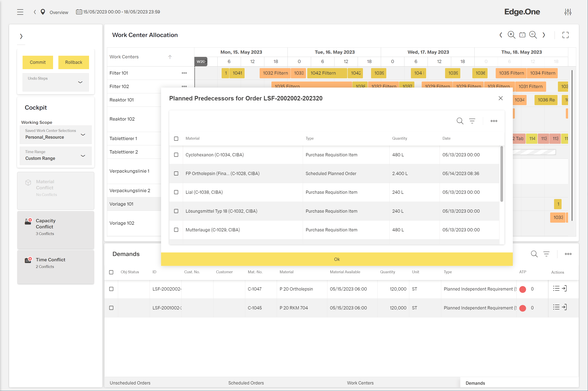Check the Lösungsmittel Typ 18 checkbox
The image size is (588, 391).
176,211
